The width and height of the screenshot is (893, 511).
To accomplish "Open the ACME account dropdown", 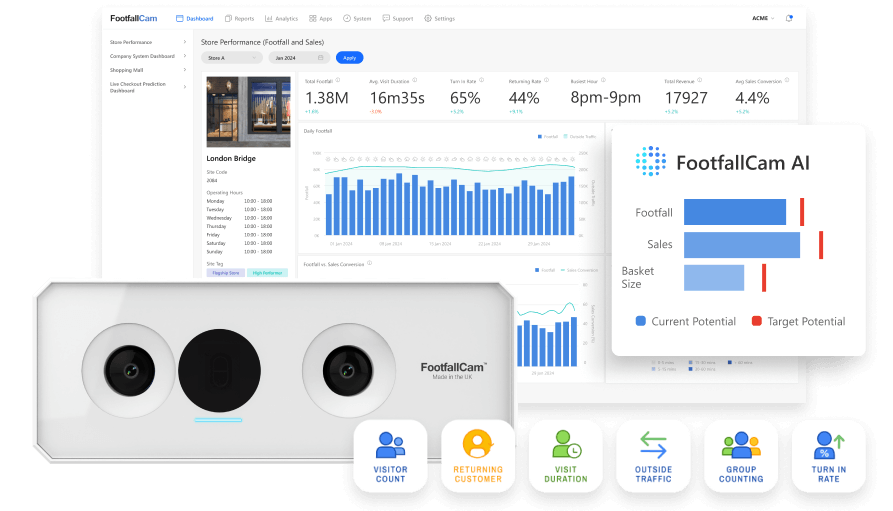I will tap(763, 18).
